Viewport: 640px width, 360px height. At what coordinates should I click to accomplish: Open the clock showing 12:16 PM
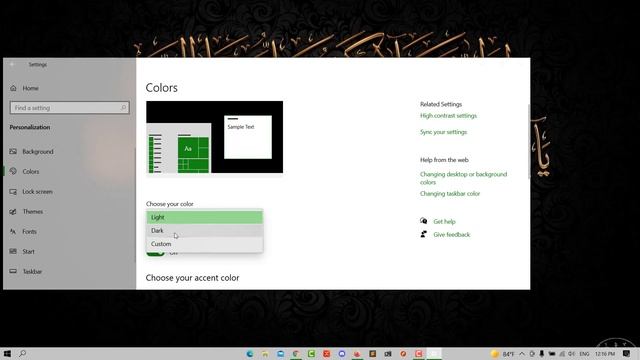pyautogui.click(x=604, y=354)
